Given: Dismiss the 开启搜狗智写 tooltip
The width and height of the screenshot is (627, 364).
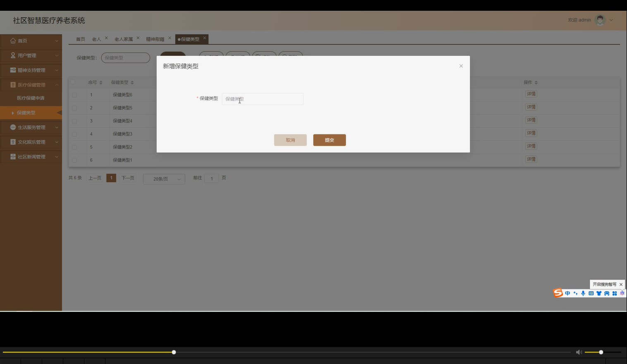Looking at the screenshot, I should pos(621,285).
